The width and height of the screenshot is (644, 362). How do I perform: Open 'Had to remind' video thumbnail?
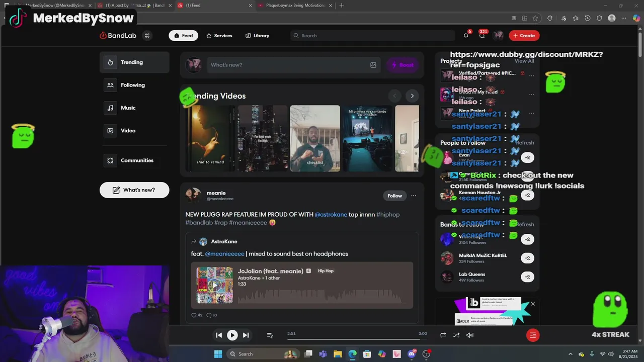tap(211, 138)
